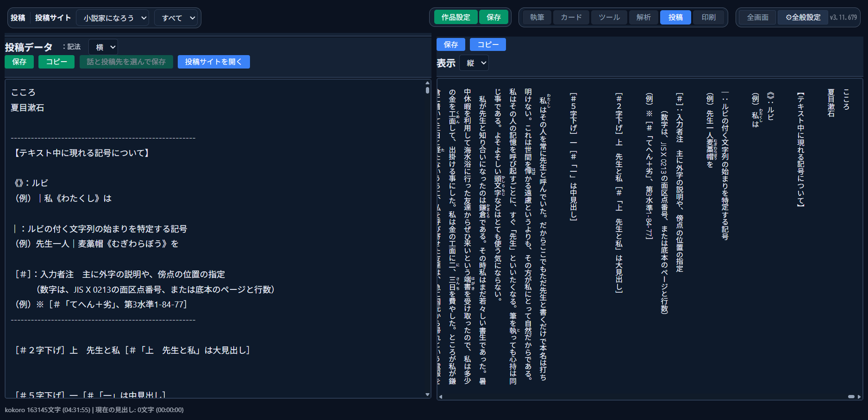Switch to the ツール tab

click(609, 17)
